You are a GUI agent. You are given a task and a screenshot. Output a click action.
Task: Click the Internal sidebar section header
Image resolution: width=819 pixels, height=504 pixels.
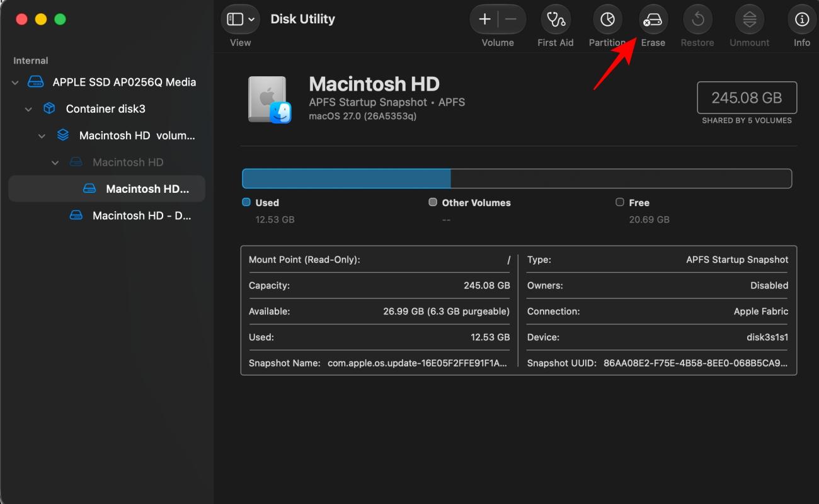pyautogui.click(x=31, y=60)
